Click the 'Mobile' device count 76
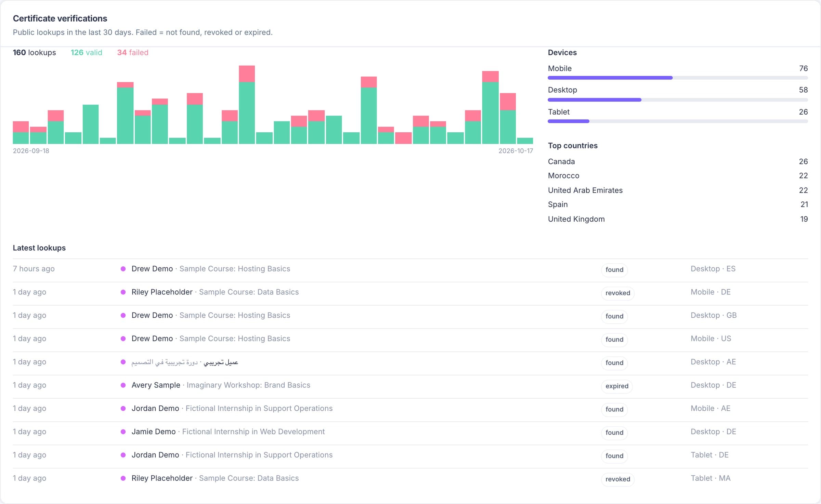The width and height of the screenshot is (821, 504). tap(803, 68)
